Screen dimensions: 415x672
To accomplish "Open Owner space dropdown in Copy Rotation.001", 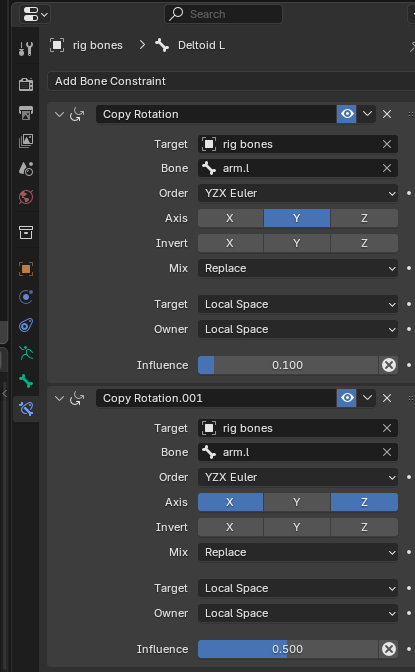I will pyautogui.click(x=298, y=613).
